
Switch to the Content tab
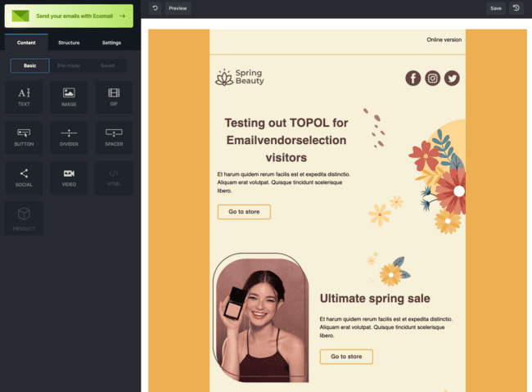26,43
